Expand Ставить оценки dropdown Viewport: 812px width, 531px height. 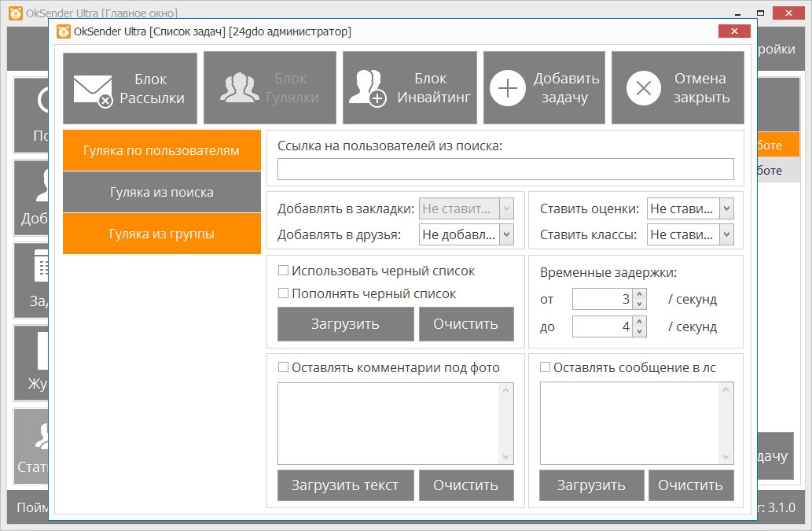click(726, 209)
